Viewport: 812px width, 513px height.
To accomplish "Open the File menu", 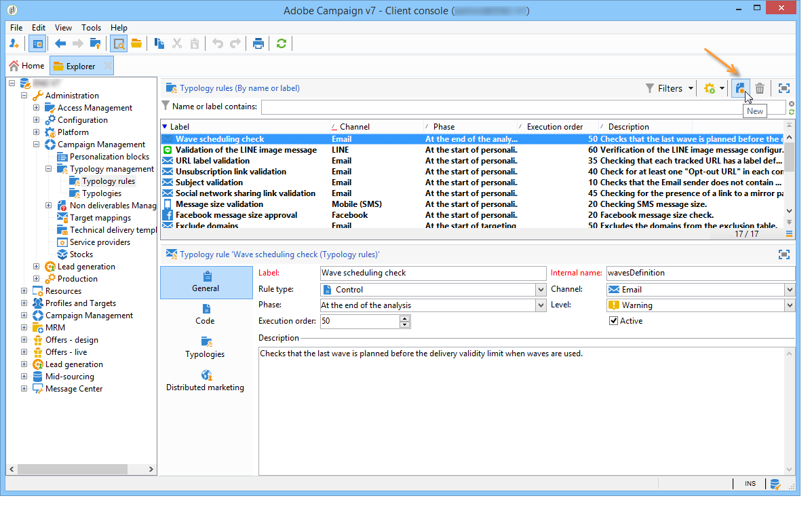I will coord(16,27).
